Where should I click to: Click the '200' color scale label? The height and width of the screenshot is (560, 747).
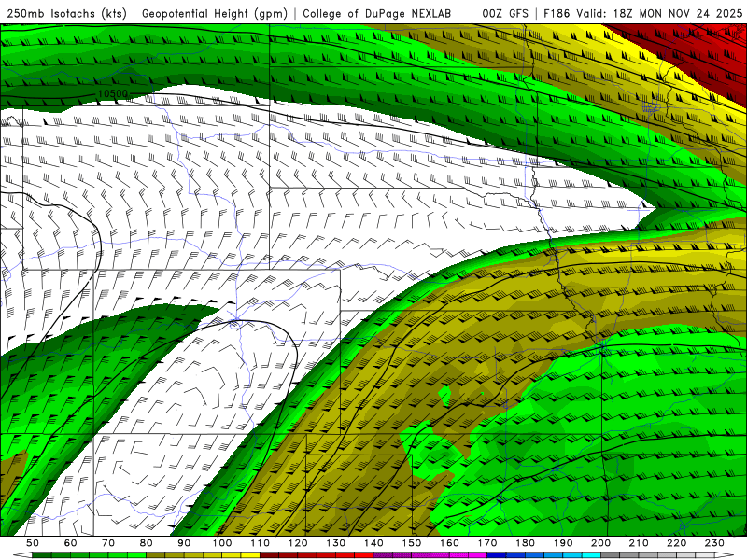click(601, 543)
